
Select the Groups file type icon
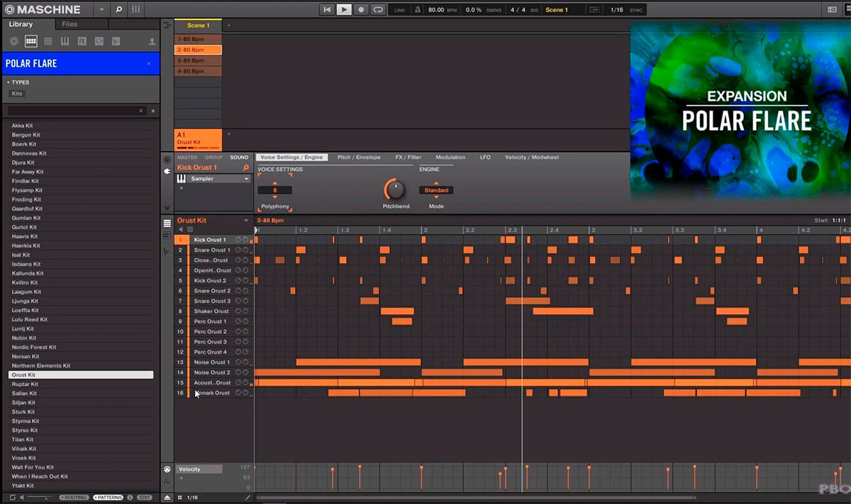tap(31, 41)
